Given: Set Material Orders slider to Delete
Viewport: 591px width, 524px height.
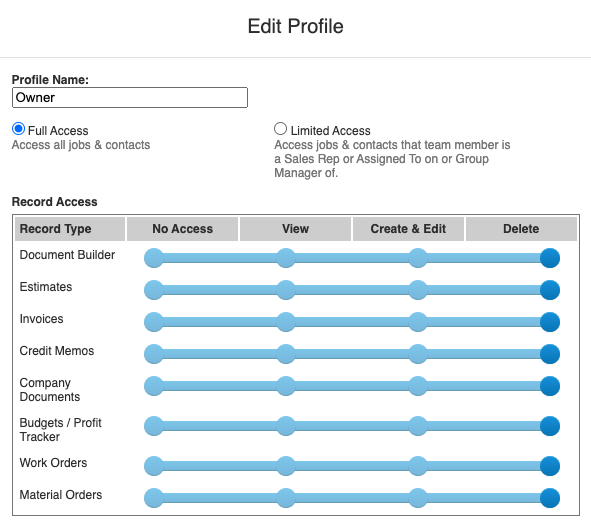Looking at the screenshot, I should coord(550,498).
